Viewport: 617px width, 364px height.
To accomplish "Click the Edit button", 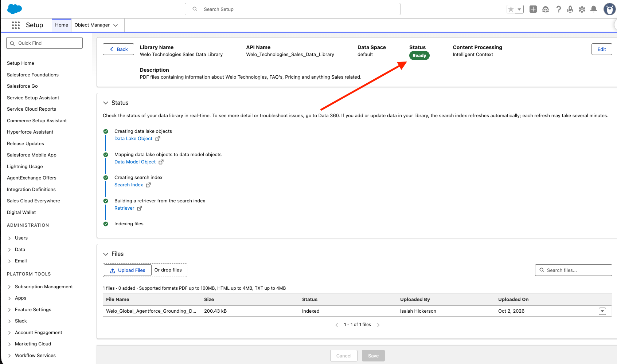I will click(602, 49).
